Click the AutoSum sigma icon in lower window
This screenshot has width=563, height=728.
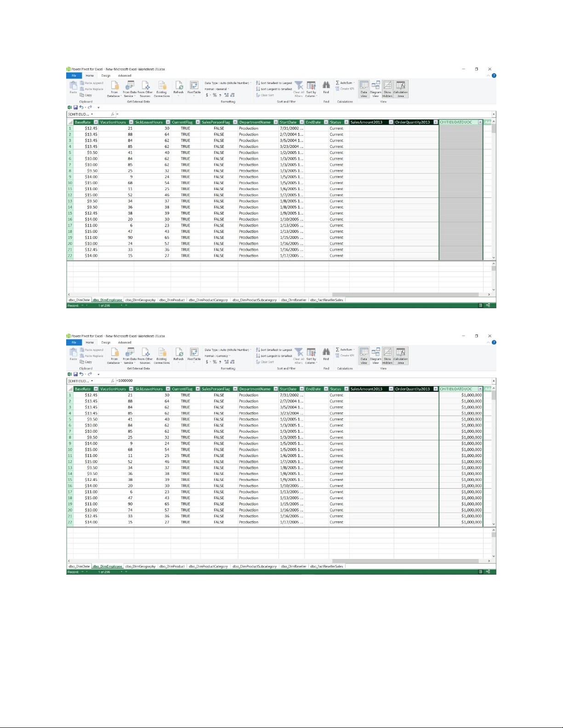click(x=337, y=350)
